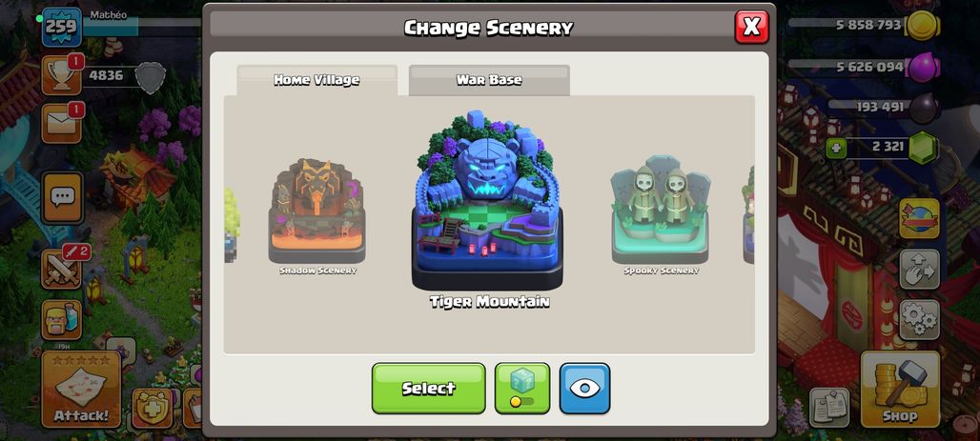Open the crossed swords war icon
Image resolution: width=980 pixels, height=441 pixels.
[62, 270]
